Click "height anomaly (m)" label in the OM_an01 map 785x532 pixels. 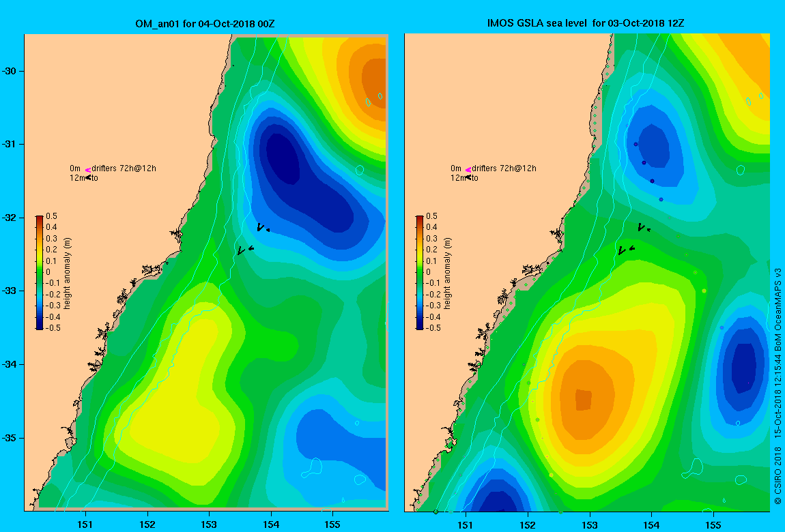68,273
